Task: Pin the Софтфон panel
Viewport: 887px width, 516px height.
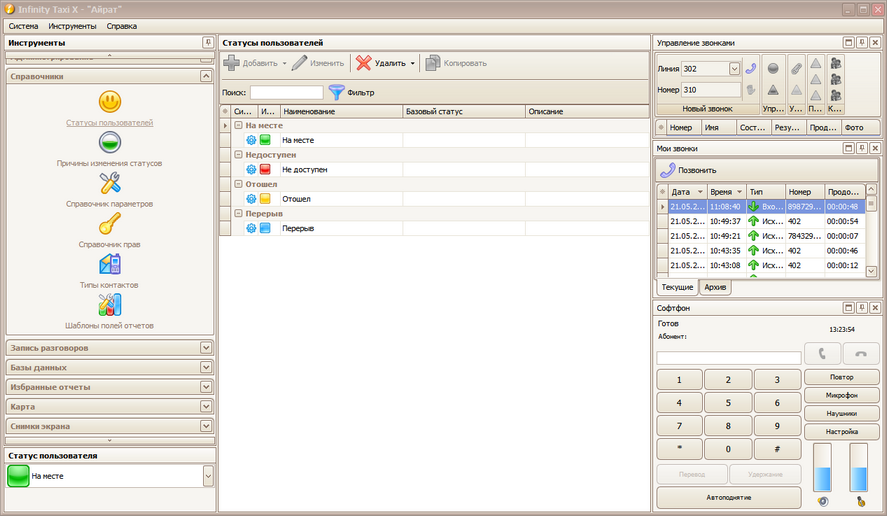Action: (862, 308)
